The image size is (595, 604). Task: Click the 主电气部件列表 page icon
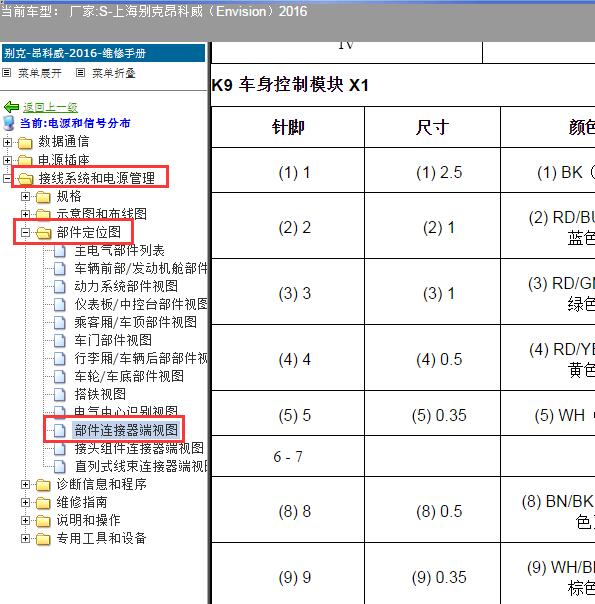[59, 251]
